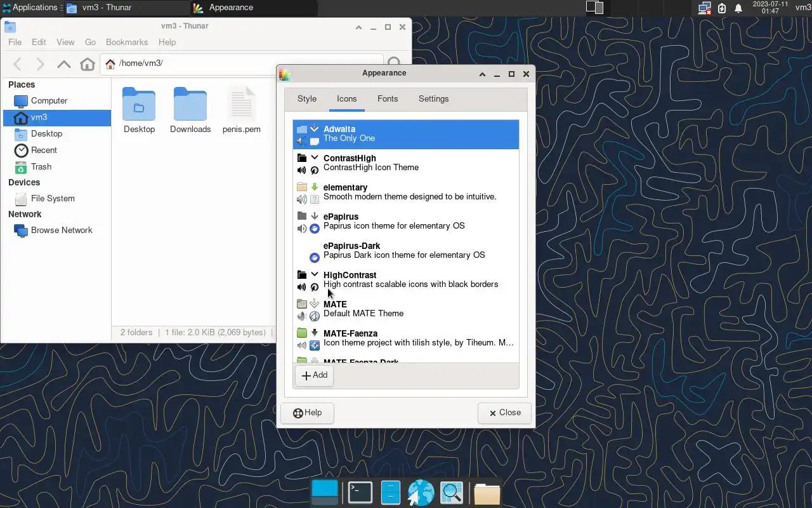812x508 pixels.
Task: Open Thunar View menu
Action: 65,42
